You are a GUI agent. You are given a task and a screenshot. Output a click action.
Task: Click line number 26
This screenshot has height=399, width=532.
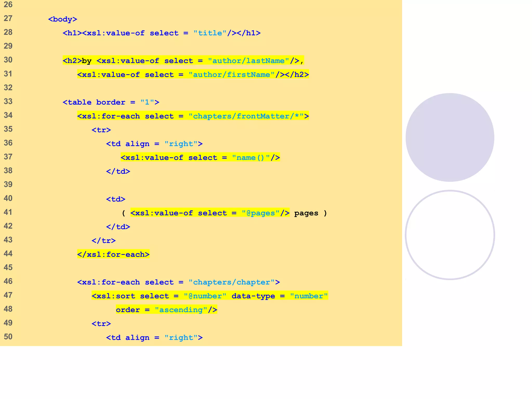coord(8,4)
